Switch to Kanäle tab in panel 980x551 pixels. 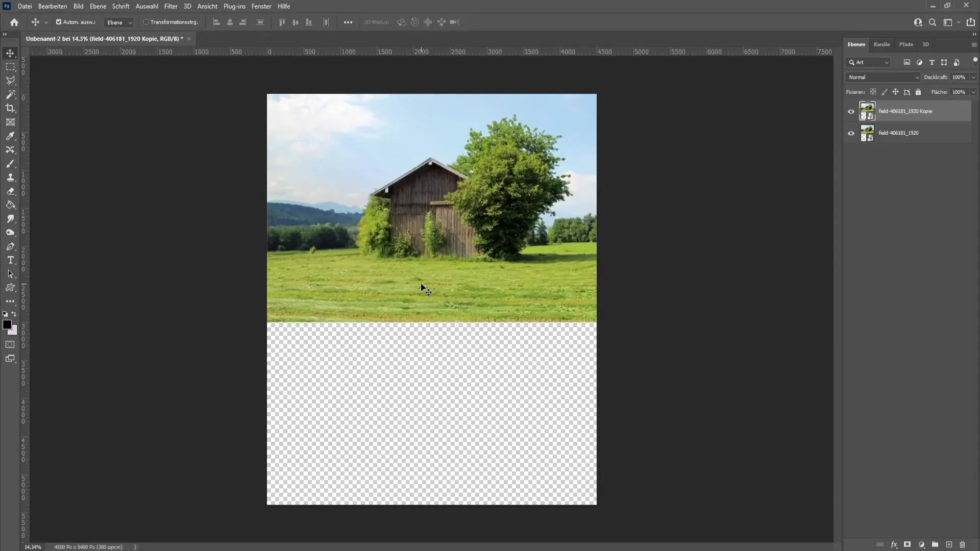pos(881,44)
